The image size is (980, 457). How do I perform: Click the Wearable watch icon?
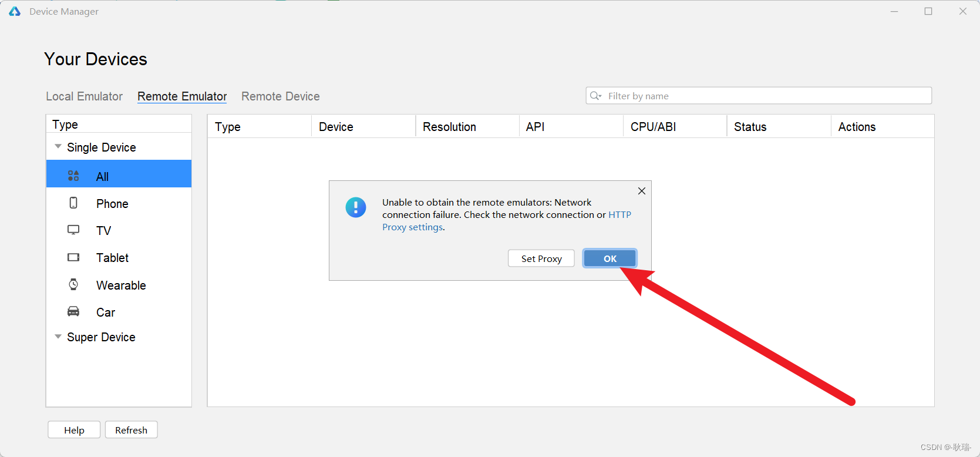coord(73,284)
